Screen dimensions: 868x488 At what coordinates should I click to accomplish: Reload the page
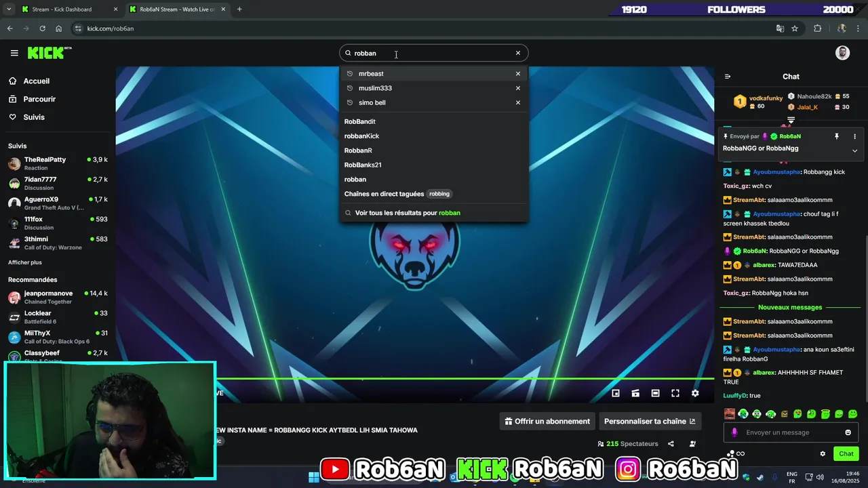pyautogui.click(x=42, y=28)
